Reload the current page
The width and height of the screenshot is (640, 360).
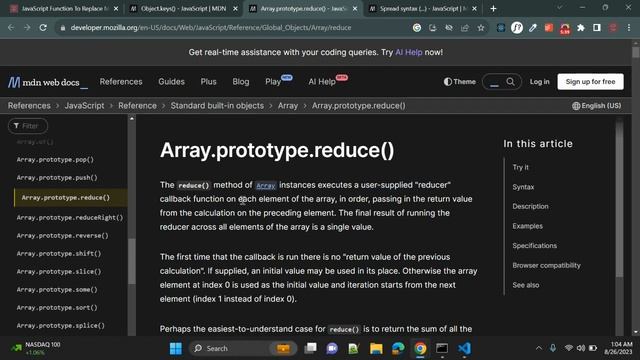[43, 27]
